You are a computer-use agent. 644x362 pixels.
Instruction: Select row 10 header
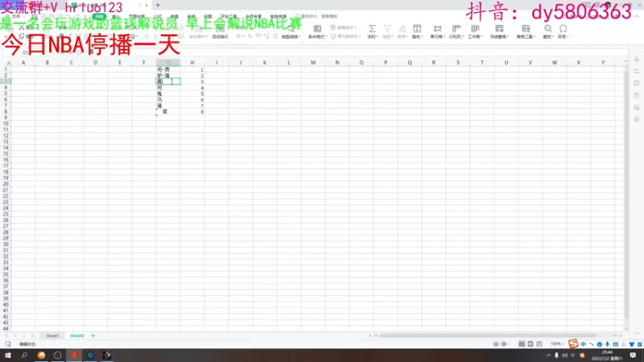click(6, 124)
